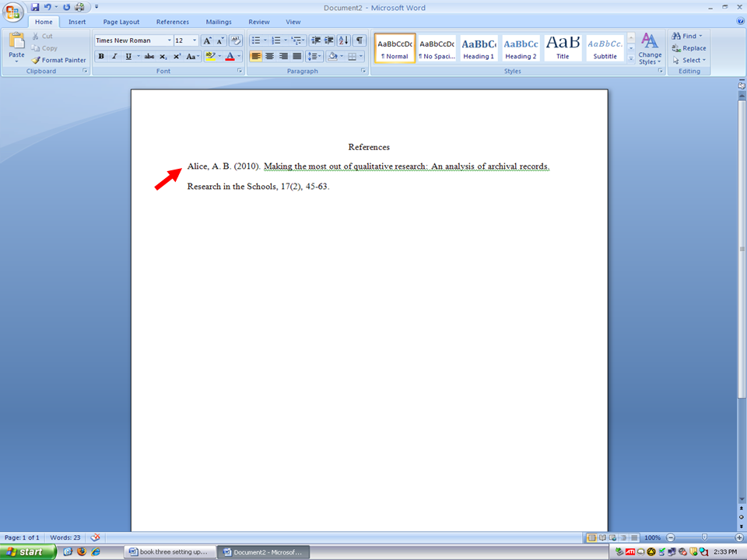Switch to the Page Layout tab

(121, 22)
